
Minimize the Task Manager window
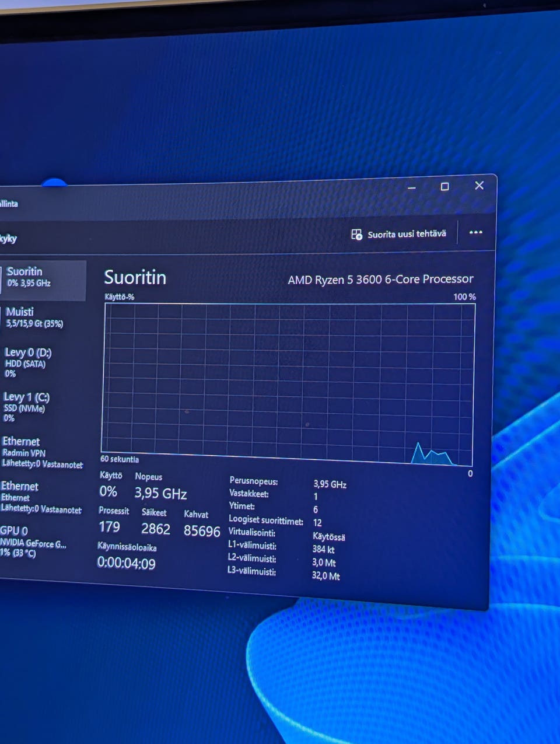412,187
